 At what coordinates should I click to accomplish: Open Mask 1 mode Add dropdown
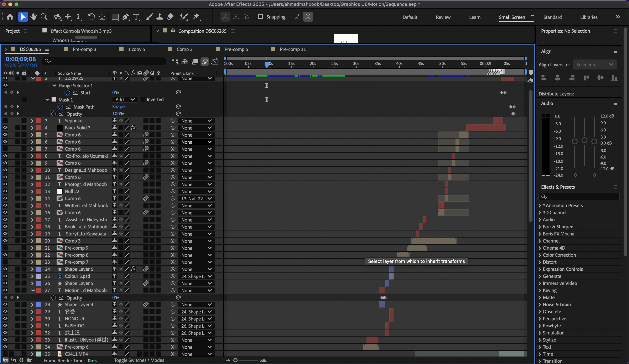click(125, 99)
